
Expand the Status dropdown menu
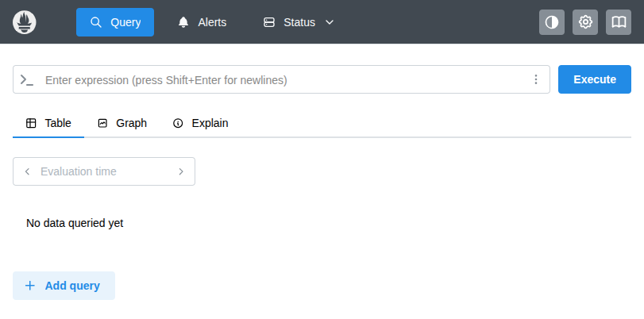pyautogui.click(x=298, y=22)
